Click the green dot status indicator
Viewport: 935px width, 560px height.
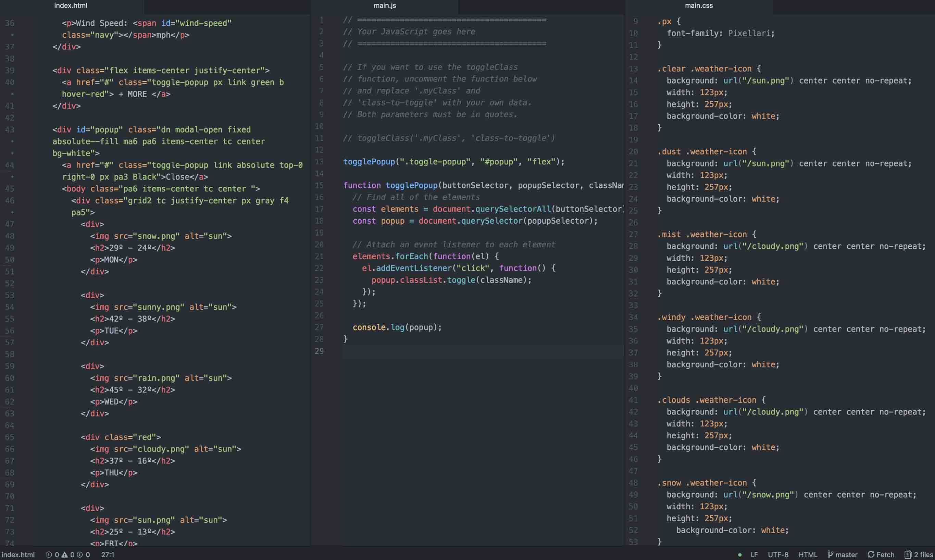coord(739,555)
